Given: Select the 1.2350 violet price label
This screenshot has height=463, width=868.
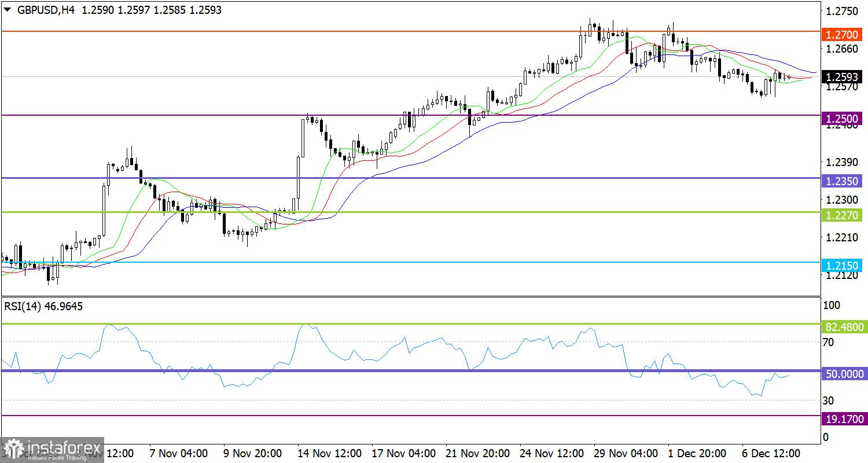Looking at the screenshot, I should 842,181.
